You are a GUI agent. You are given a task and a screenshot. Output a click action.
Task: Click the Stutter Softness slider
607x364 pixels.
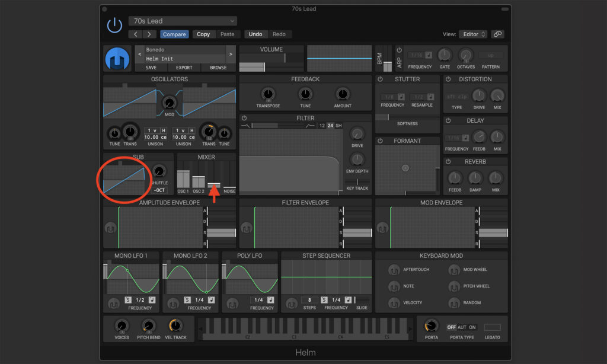pos(407,117)
